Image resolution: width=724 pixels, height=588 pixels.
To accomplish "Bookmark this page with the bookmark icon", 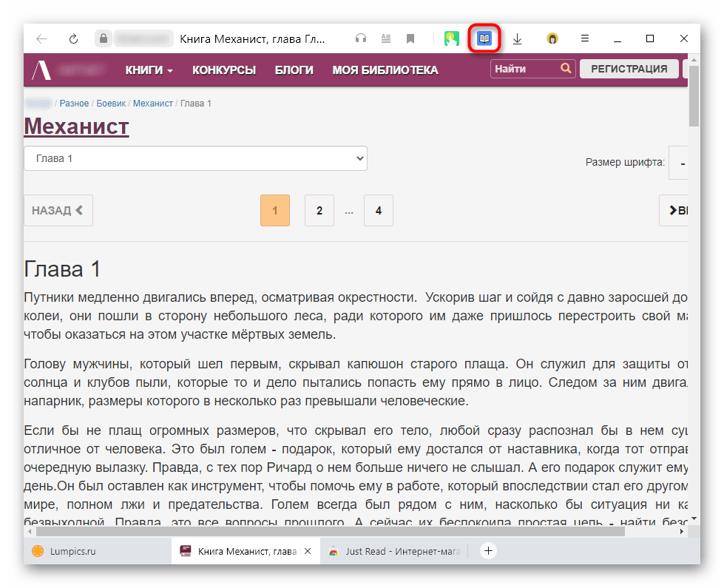I will 410,38.
